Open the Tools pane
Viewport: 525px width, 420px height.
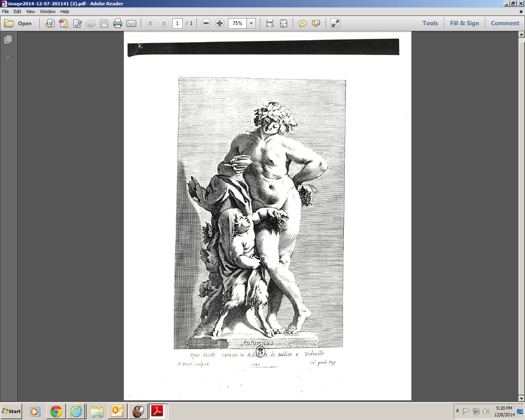point(430,23)
